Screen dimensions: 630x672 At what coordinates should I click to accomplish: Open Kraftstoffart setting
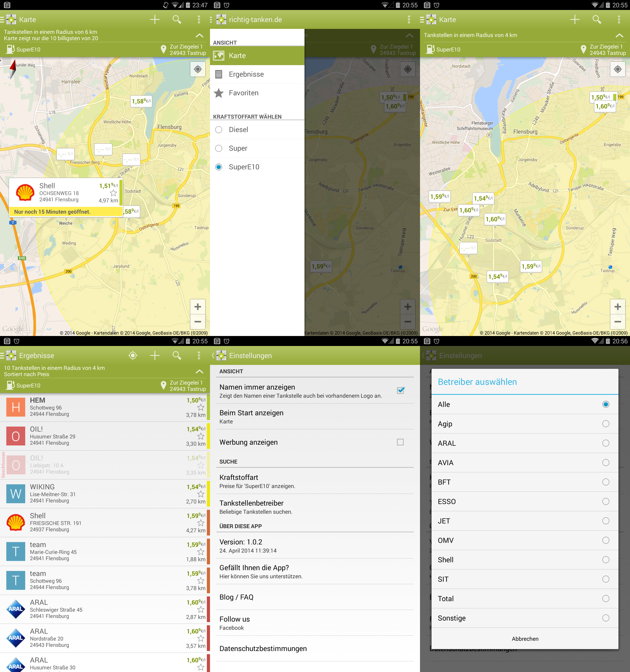(315, 481)
